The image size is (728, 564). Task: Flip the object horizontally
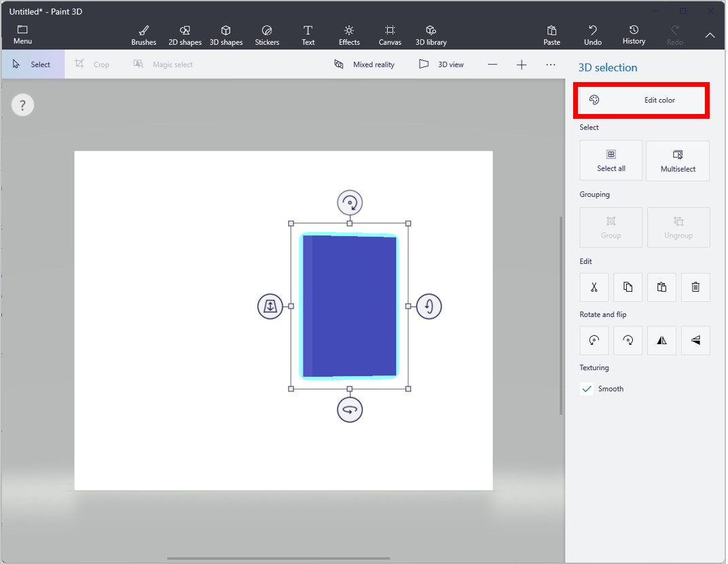coord(661,340)
